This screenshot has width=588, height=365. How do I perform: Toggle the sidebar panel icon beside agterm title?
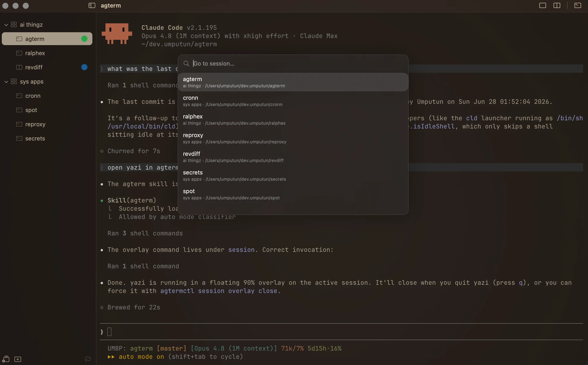coord(92,5)
